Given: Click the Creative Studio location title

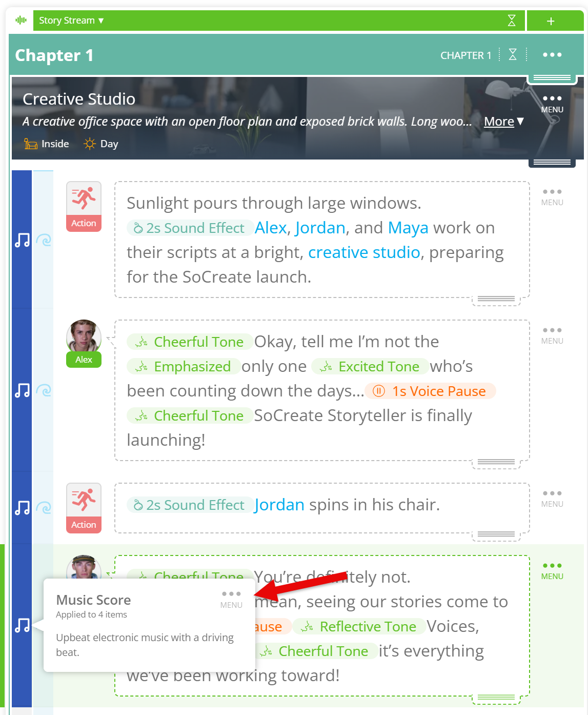Looking at the screenshot, I should tap(79, 99).
